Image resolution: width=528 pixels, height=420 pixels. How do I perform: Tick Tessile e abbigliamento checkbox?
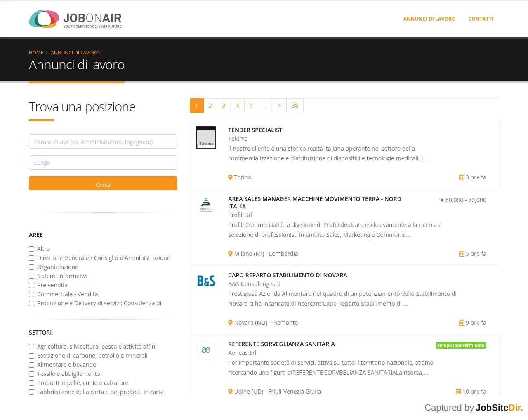coord(31,374)
